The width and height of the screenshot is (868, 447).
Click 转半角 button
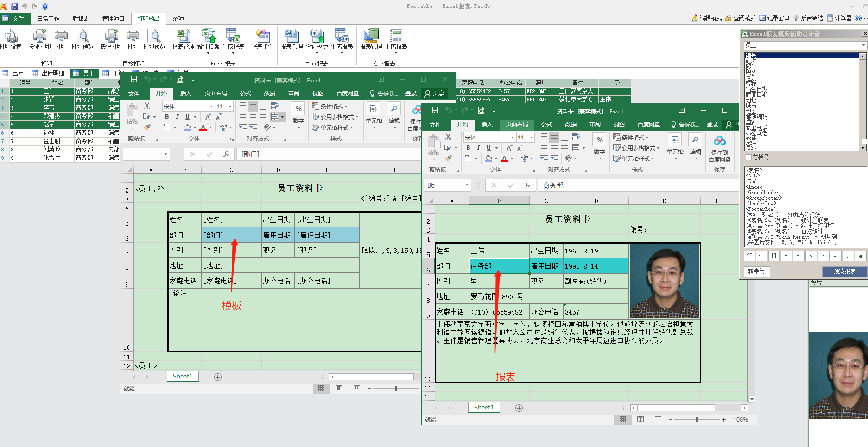pos(756,271)
